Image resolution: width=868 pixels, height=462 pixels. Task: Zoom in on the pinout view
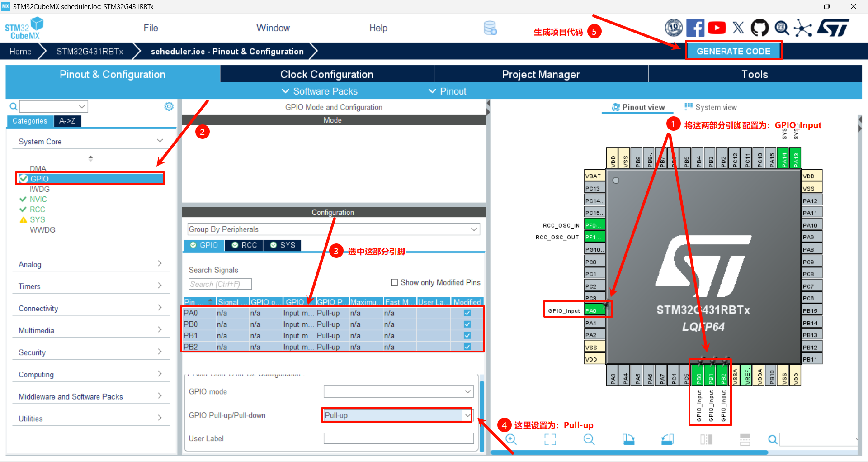(x=511, y=439)
